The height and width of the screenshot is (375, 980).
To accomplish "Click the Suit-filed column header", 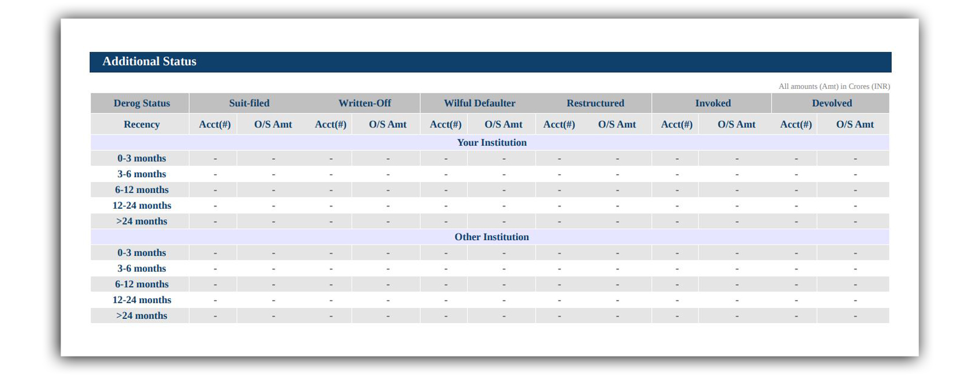I will pos(249,103).
